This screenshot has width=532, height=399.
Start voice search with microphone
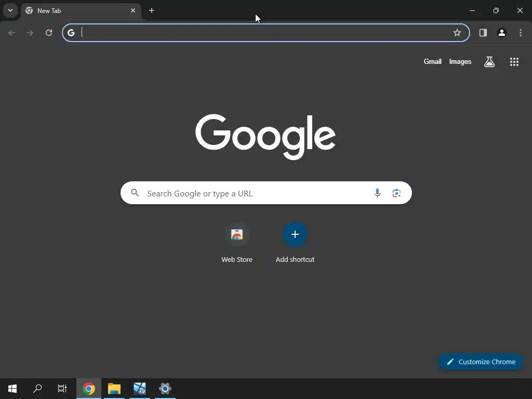(377, 193)
